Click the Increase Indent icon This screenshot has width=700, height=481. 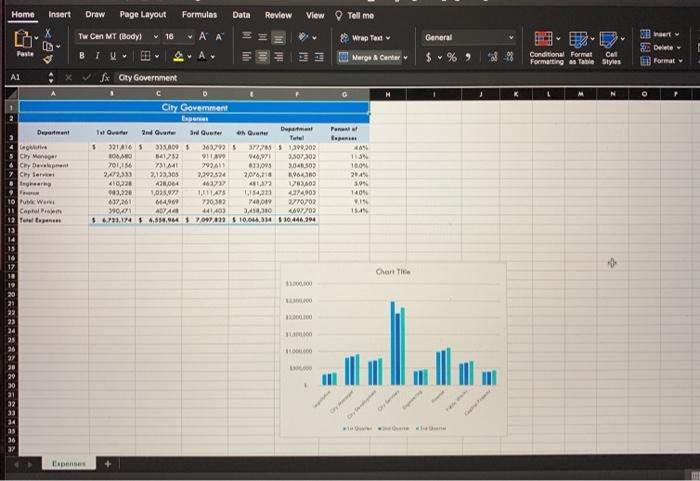(319, 57)
